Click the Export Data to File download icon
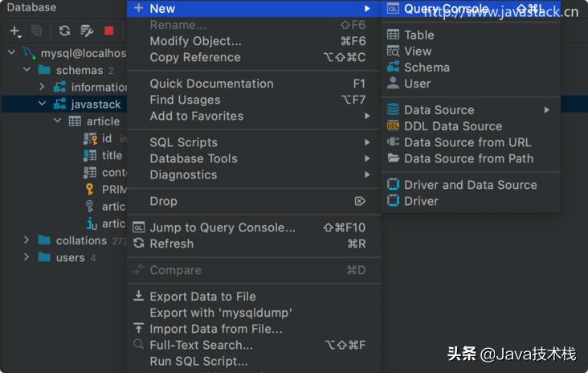588x373 pixels. pyautogui.click(x=138, y=296)
